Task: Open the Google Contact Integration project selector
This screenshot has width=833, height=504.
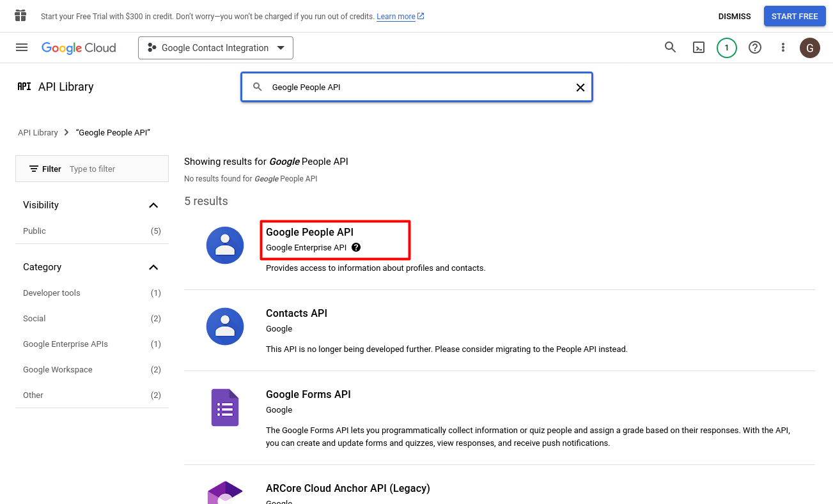Action: (215, 48)
